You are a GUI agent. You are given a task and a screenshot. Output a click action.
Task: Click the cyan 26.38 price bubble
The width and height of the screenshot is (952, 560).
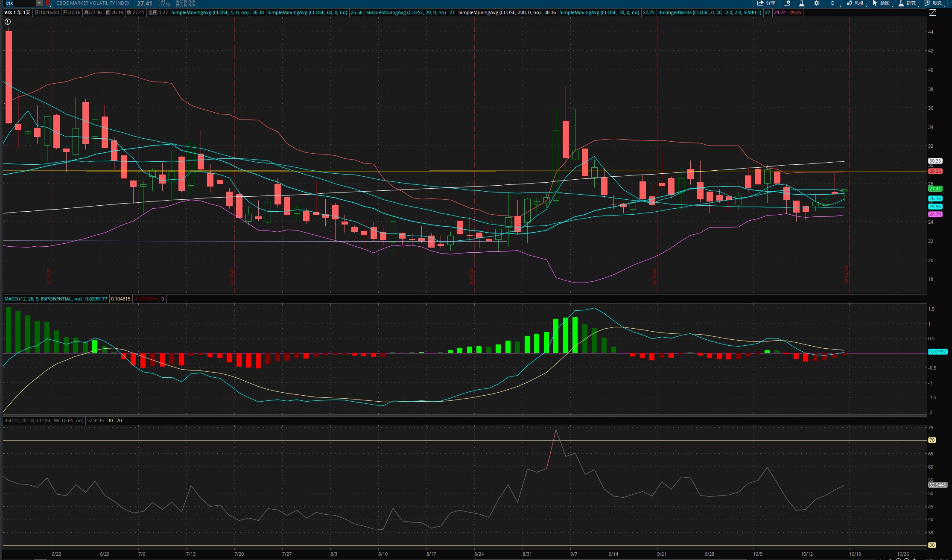pyautogui.click(x=935, y=198)
